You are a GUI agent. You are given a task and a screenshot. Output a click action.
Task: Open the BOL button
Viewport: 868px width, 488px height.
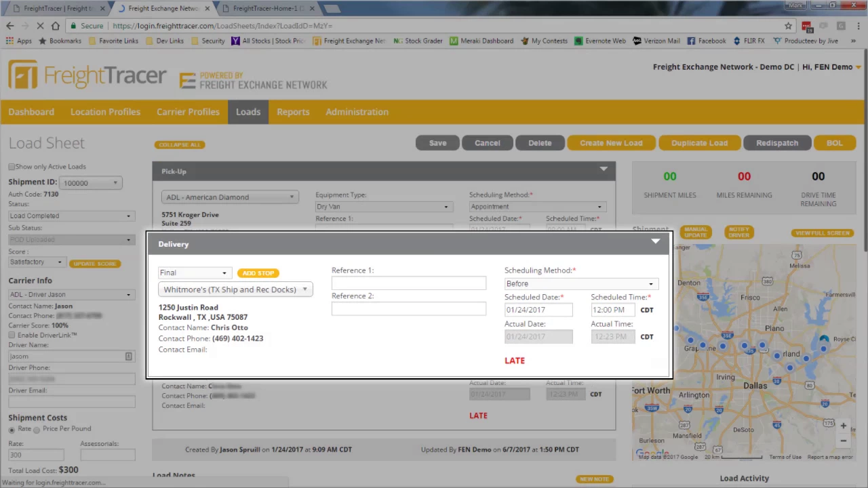tap(834, 143)
